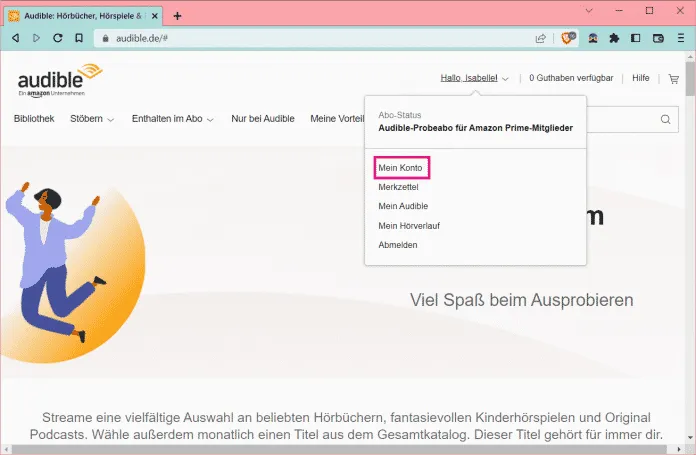696x455 pixels.
Task: Open the Hilfe link
Action: (641, 78)
